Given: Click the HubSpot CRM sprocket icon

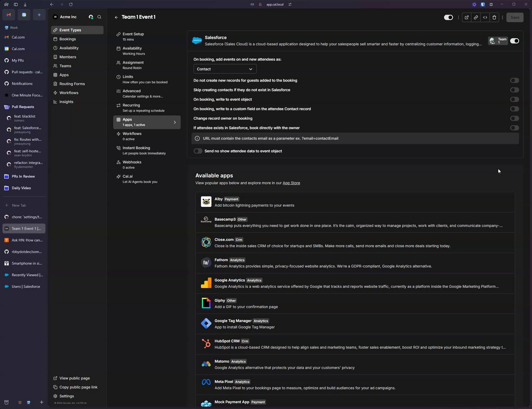Looking at the screenshot, I should click(x=206, y=344).
